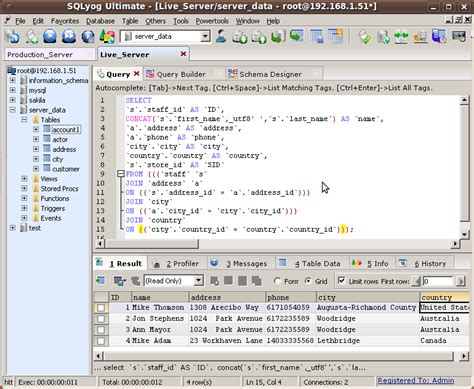
Task: Click the blue monitor scheduler icon
Action: pos(439,36)
